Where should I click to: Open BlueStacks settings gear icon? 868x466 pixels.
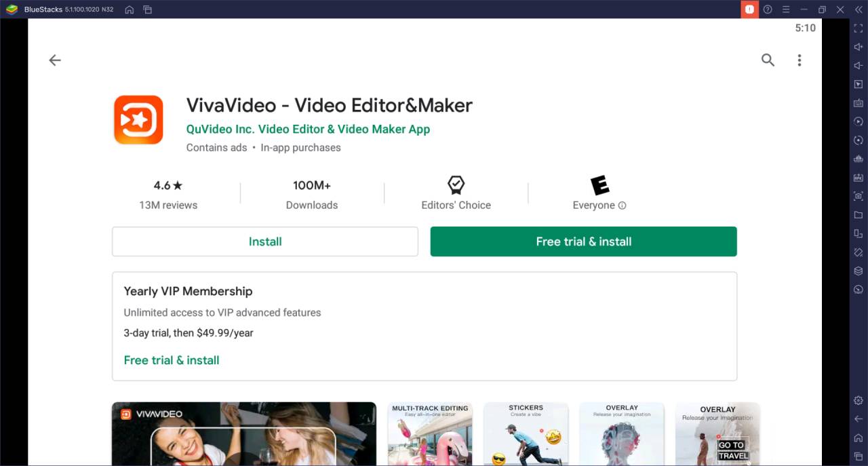[859, 400]
